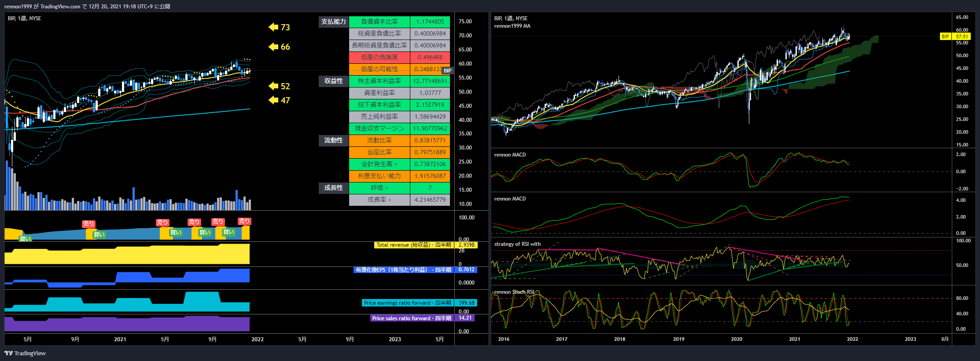Image resolution: width=980 pixels, height=361 pixels.
Task: Click the 売上純利益率 table cell
Action: click(x=379, y=117)
